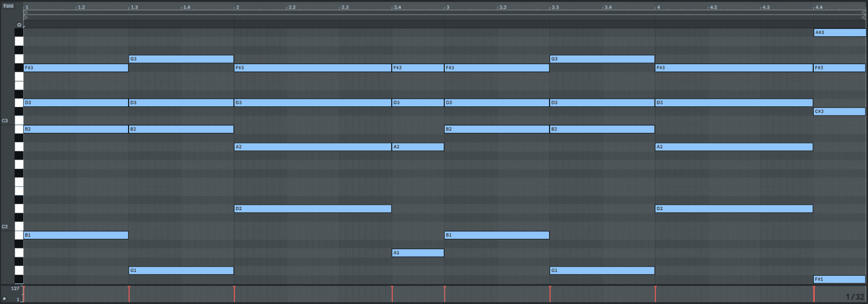Click the loop end marker in the upper ruler row
This screenshot has height=304, width=868.
coord(864,13)
